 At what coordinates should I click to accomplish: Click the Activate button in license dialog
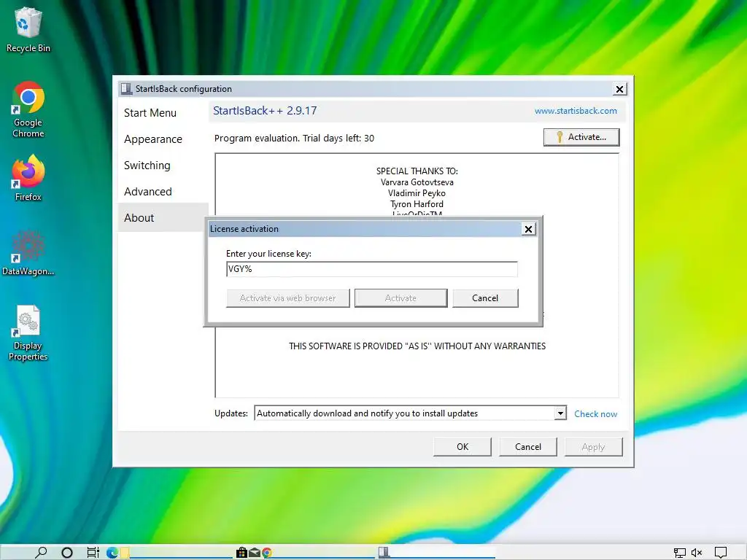click(x=400, y=298)
